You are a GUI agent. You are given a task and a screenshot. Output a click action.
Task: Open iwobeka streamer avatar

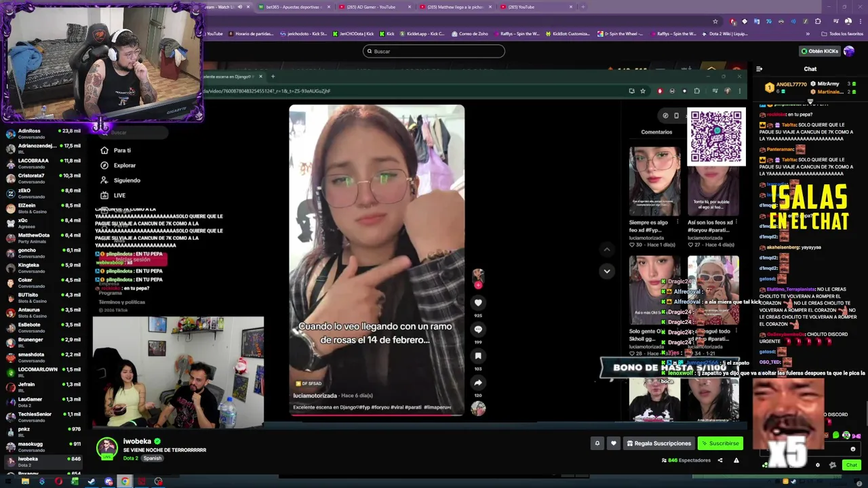(106, 448)
